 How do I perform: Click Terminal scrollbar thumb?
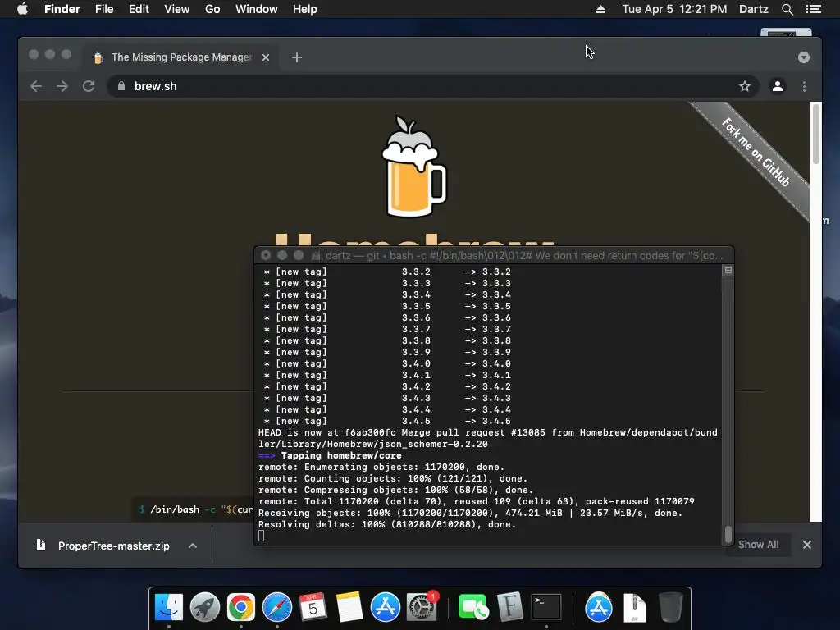[728, 534]
